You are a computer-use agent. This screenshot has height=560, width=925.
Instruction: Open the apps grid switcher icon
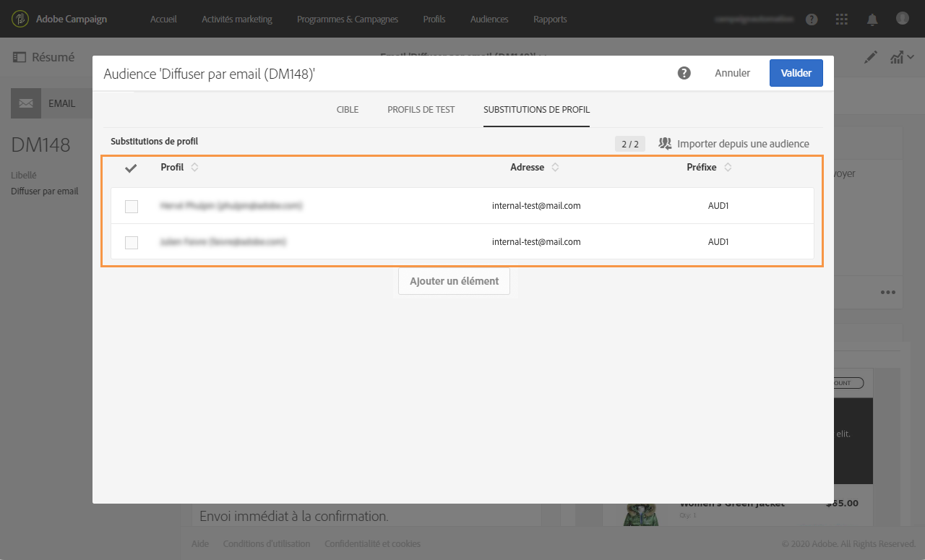[x=842, y=20]
